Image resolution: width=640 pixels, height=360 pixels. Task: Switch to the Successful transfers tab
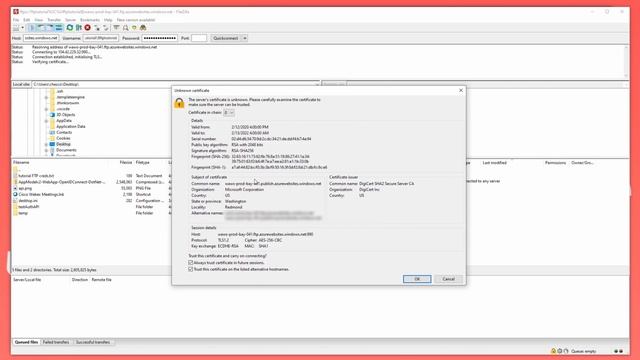(93, 342)
